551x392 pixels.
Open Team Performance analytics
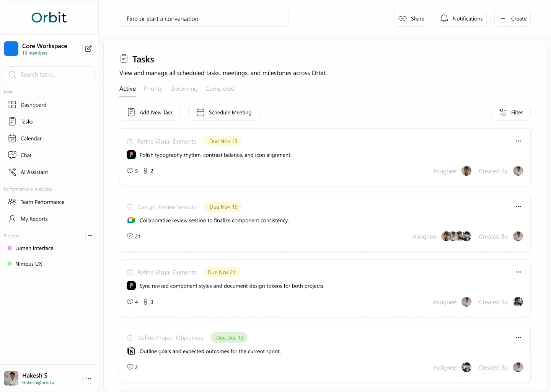tap(42, 202)
